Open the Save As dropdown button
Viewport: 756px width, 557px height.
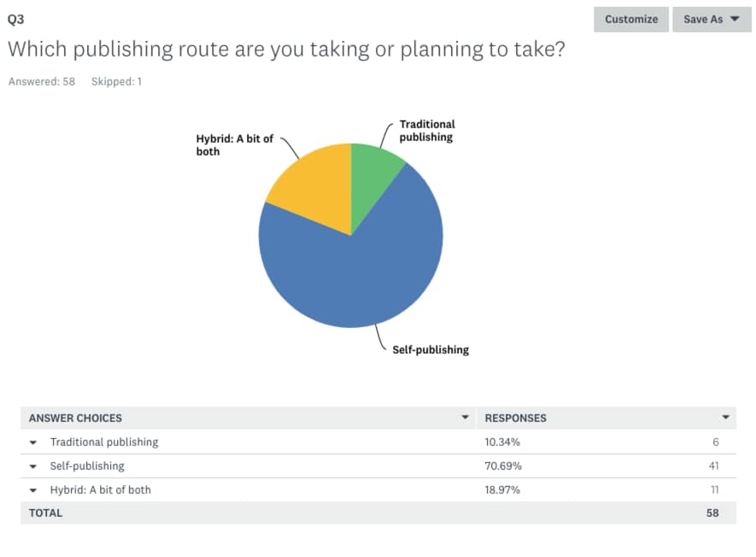tap(712, 20)
